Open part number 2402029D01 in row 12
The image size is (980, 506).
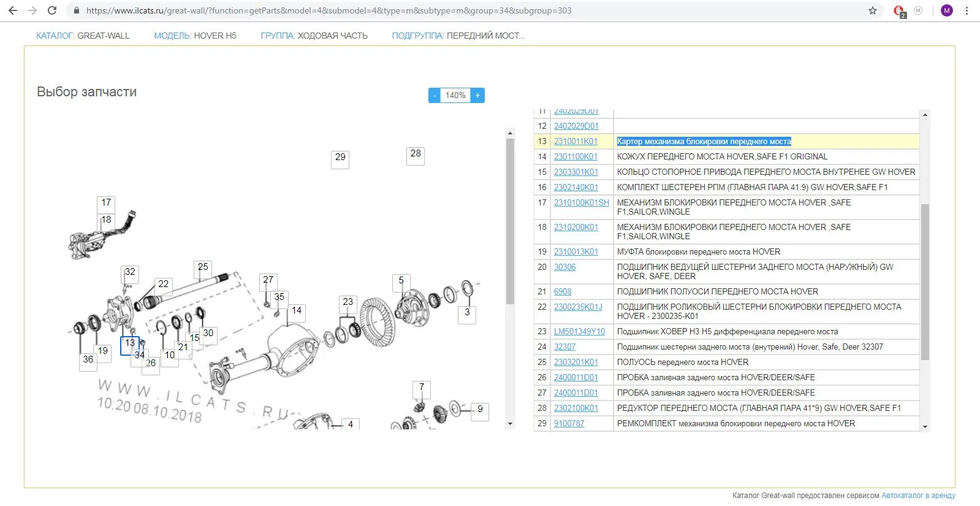(x=576, y=126)
